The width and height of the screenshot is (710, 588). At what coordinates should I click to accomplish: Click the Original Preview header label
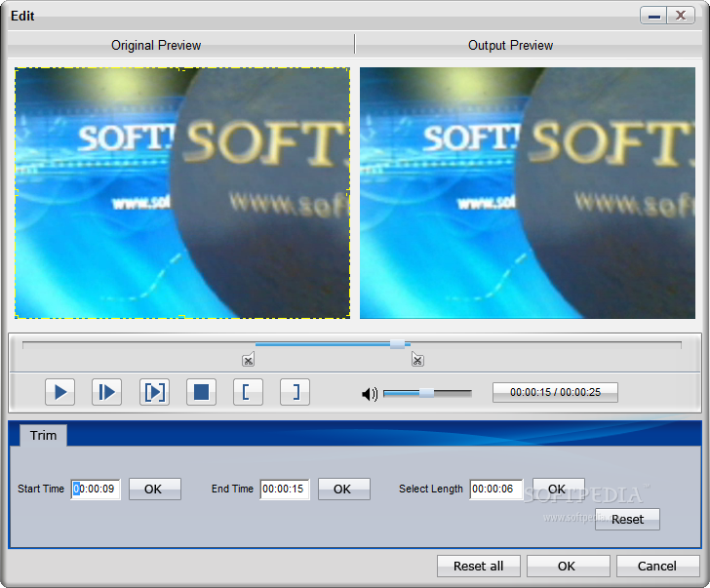156,45
